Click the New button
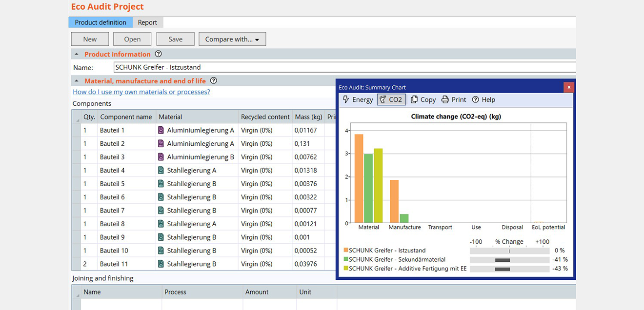644x310 pixels. click(90, 39)
